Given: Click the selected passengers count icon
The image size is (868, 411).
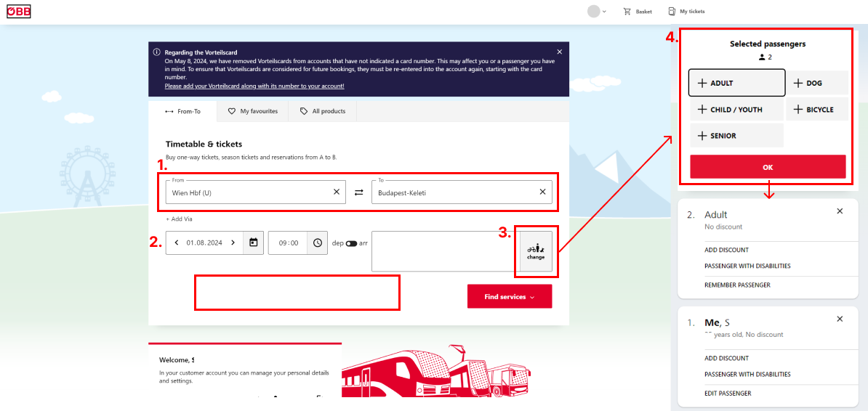Looking at the screenshot, I should click(x=762, y=57).
